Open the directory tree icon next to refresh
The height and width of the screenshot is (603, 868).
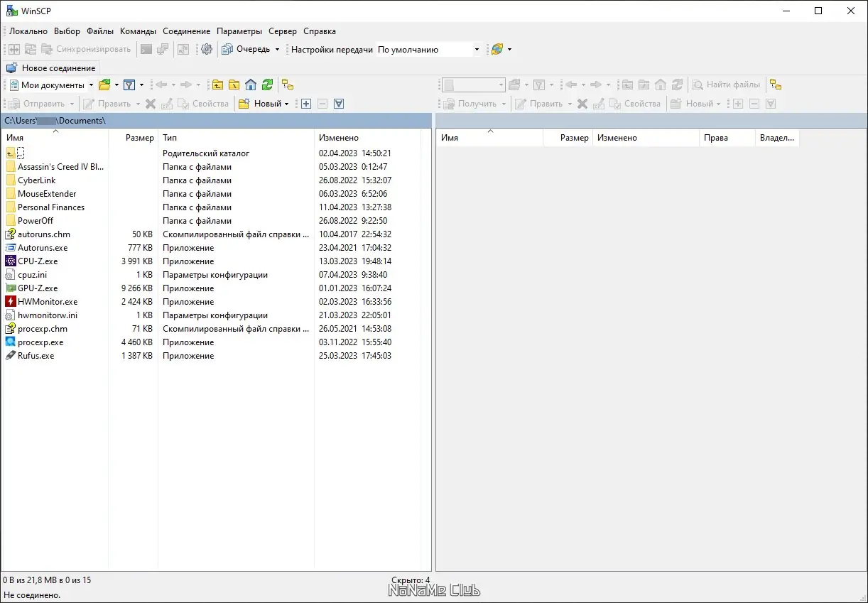(288, 85)
